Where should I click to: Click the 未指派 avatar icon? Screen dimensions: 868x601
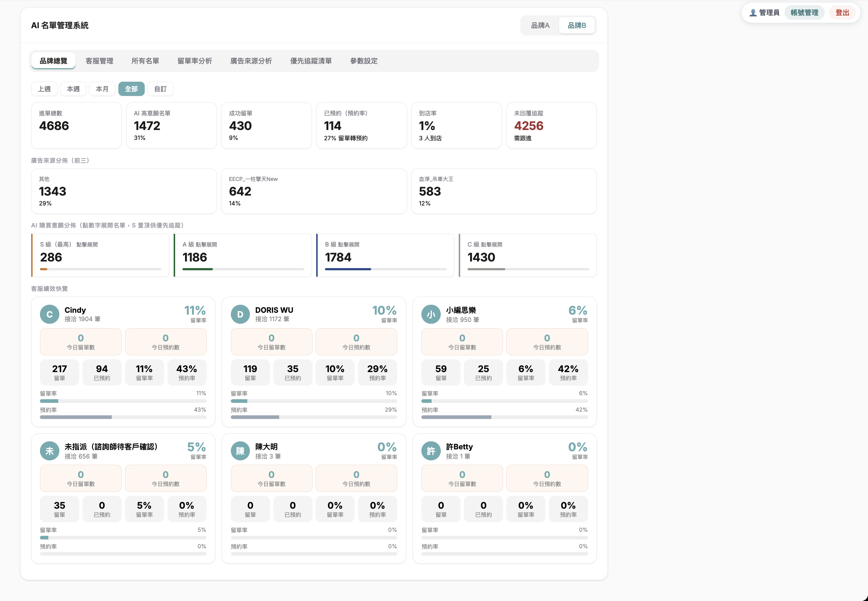point(49,451)
